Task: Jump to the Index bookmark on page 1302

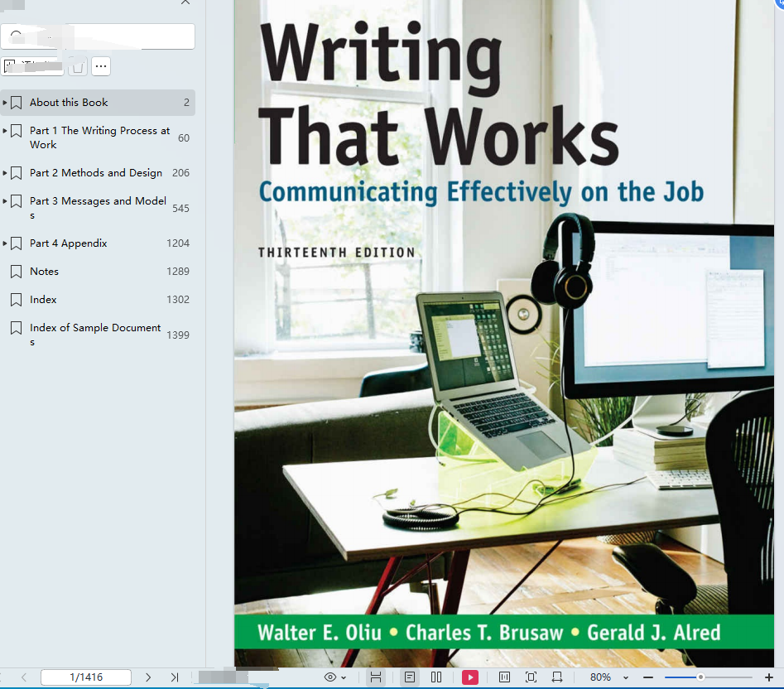Action: 98,300
